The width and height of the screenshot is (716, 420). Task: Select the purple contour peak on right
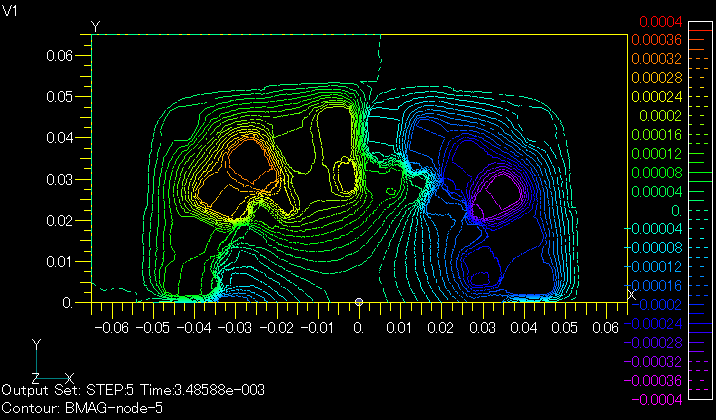[497, 192]
